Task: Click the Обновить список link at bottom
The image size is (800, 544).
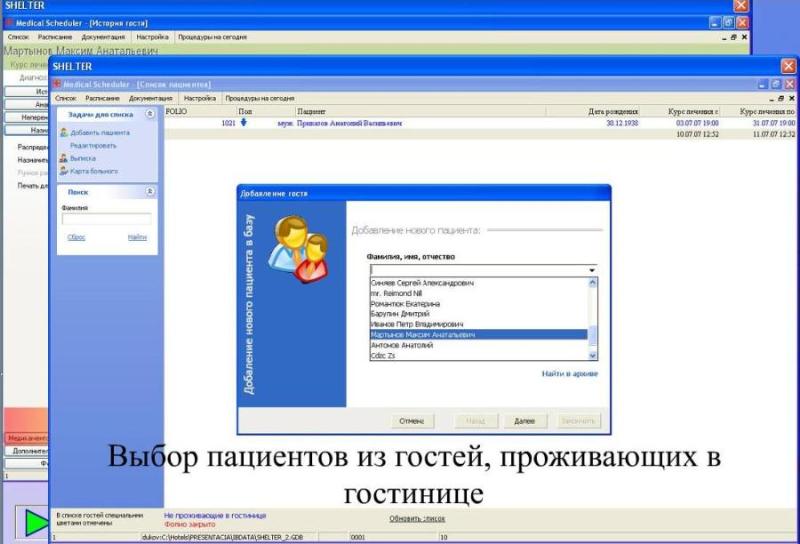Action: tap(417, 518)
